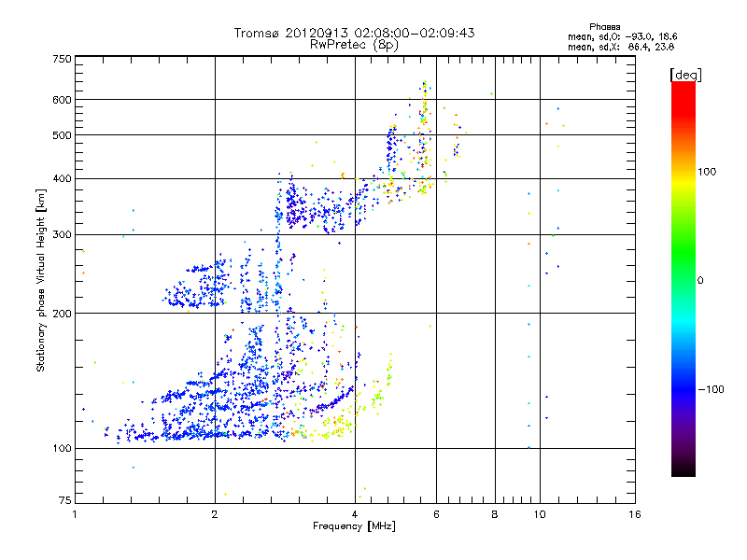Click y-axis tick label '600'

(62, 100)
